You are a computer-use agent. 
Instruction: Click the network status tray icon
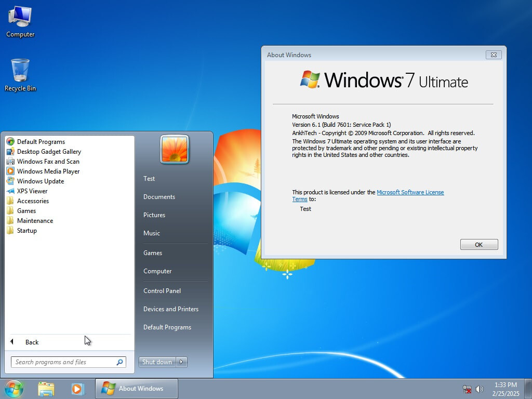(x=467, y=389)
